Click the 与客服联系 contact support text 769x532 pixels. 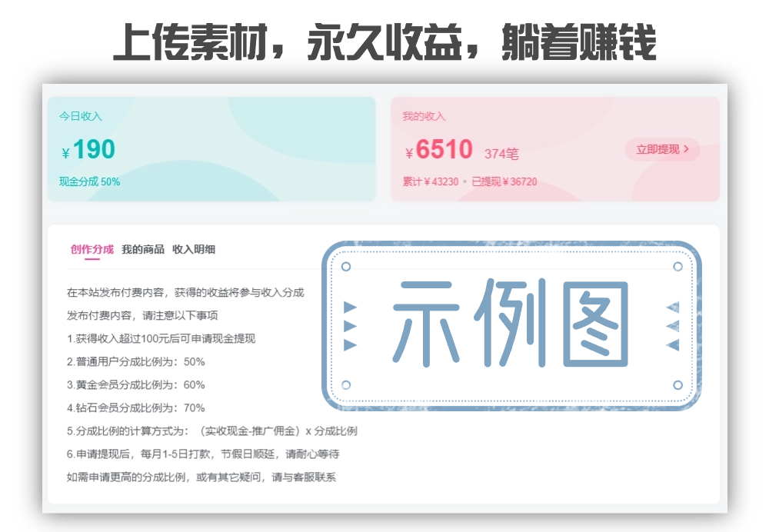coord(308,475)
